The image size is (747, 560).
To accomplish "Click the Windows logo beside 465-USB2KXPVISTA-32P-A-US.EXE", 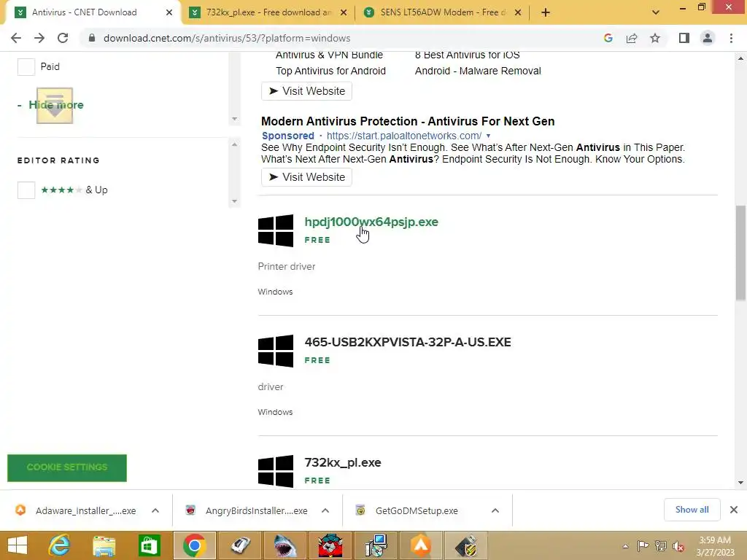I will pyautogui.click(x=276, y=351).
